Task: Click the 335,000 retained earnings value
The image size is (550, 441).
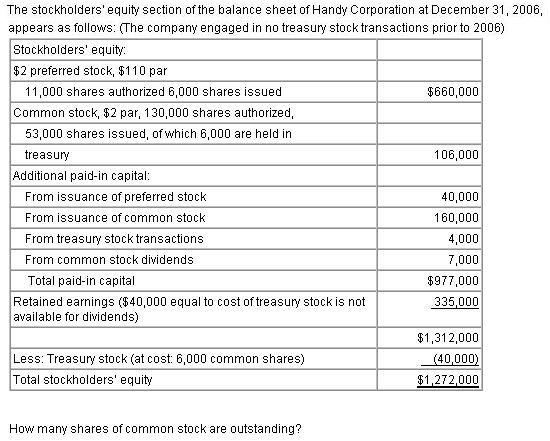Action: point(456,302)
